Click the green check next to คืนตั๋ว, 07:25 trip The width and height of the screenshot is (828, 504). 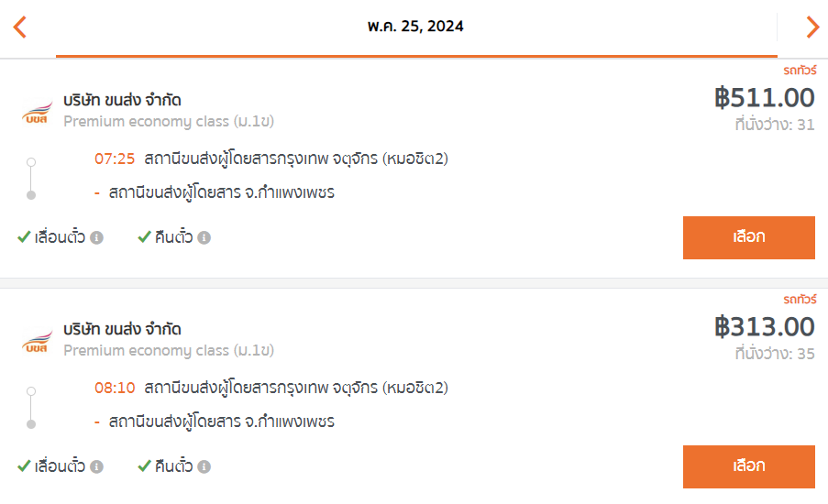(x=144, y=237)
